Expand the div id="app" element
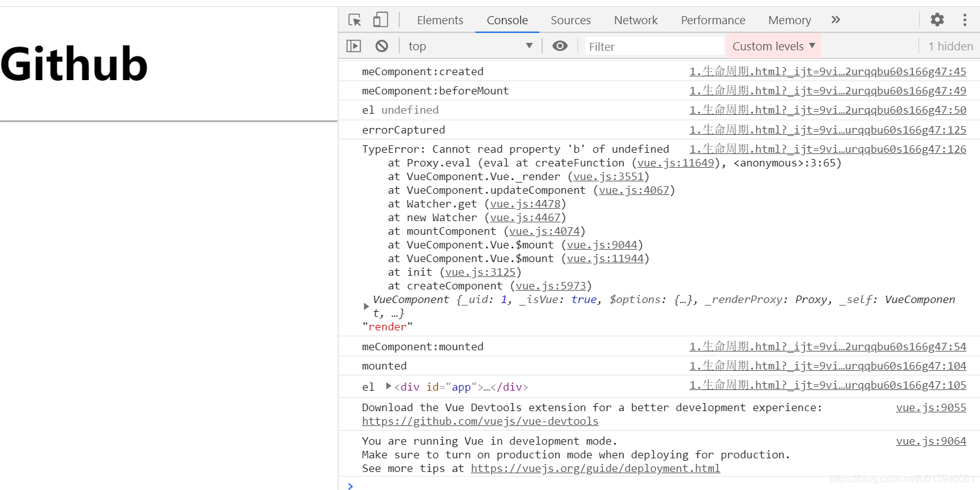Viewport: 980px width, 490px height. [389, 386]
